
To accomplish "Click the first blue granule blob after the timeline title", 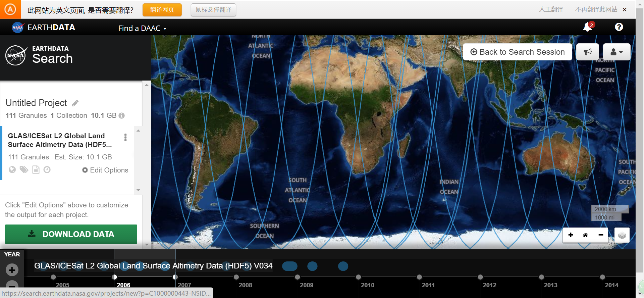I will pyautogui.click(x=290, y=266).
